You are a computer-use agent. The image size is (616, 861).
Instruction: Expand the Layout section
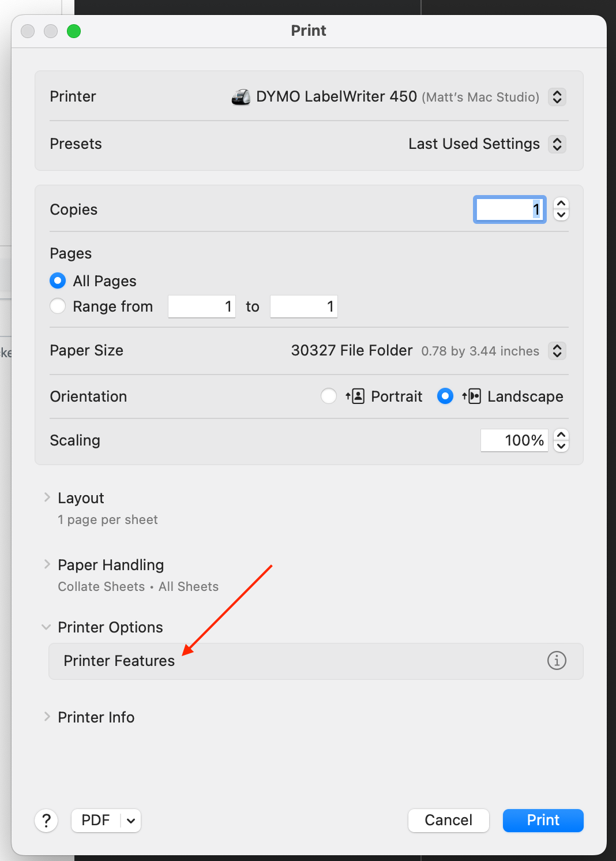47,497
